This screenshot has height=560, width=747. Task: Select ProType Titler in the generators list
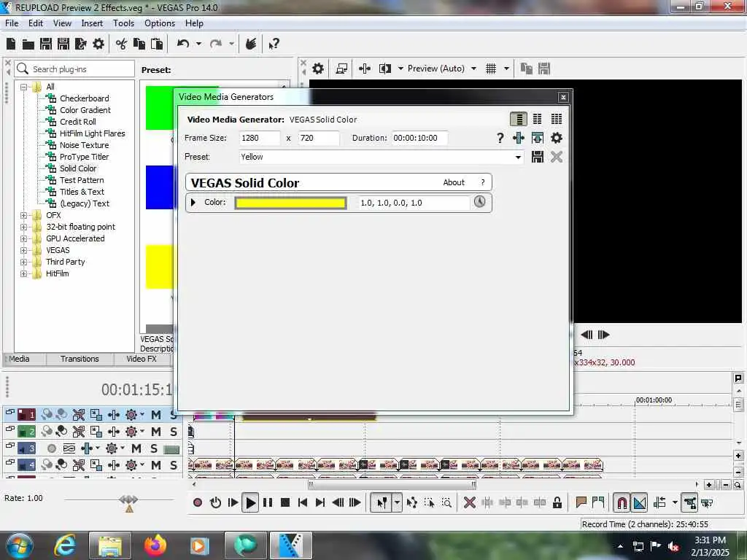[x=84, y=157]
